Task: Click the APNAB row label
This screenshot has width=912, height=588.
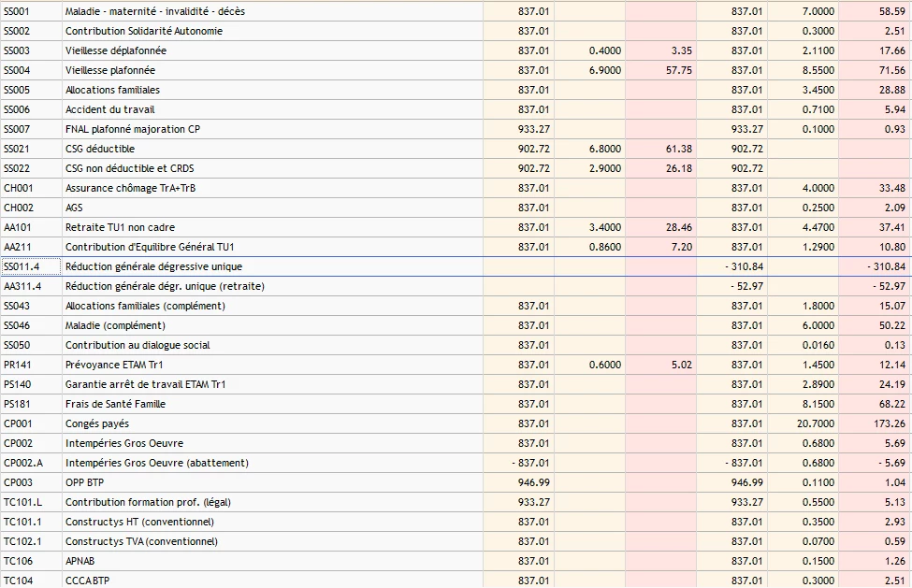Action: [80, 561]
